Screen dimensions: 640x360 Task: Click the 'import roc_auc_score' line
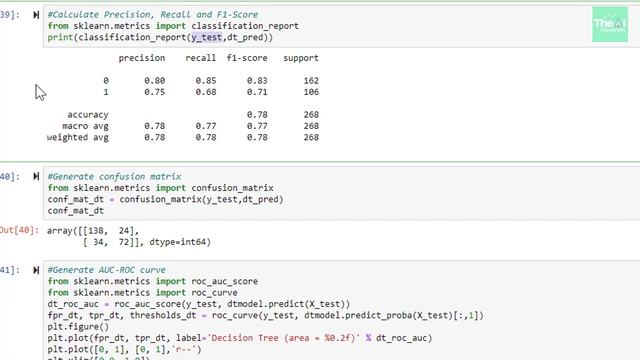[153, 282]
